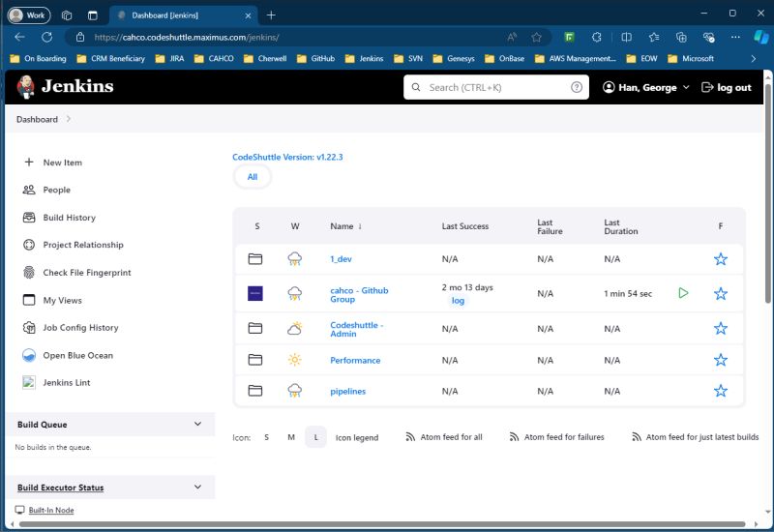Favorite cahco - Github Group with star
Image resolution: width=774 pixels, height=532 pixels.
721,294
